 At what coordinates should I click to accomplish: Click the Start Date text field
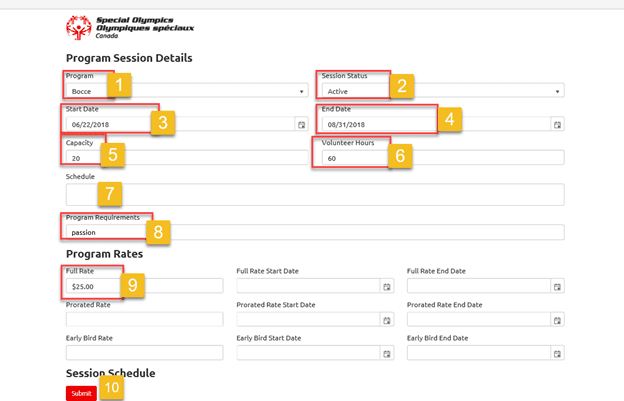tap(180, 124)
